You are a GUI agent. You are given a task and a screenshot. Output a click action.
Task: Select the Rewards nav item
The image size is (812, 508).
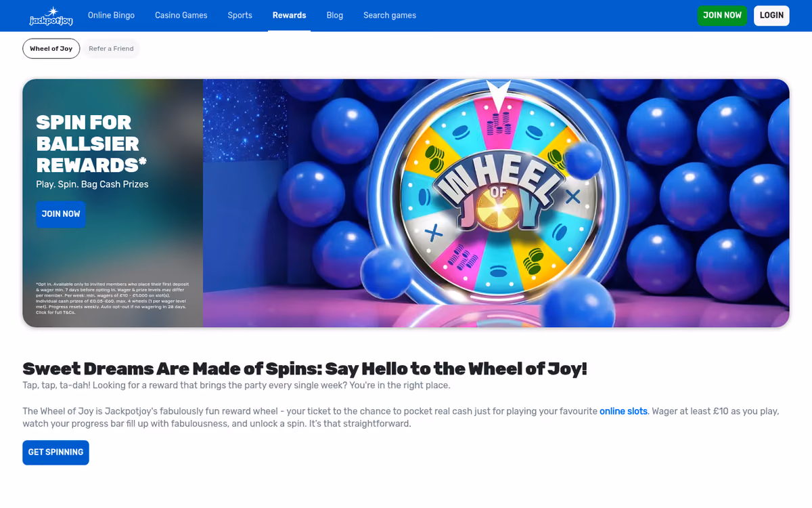point(290,15)
